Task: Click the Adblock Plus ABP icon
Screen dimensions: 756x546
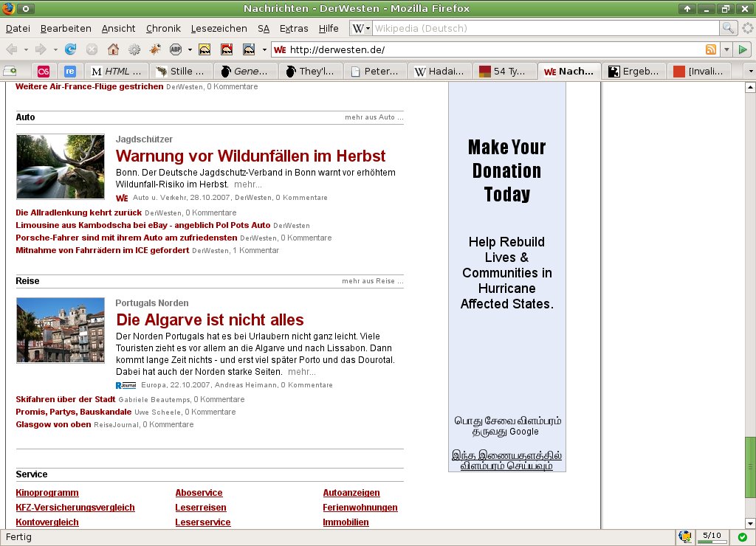Action: pyautogui.click(x=176, y=49)
